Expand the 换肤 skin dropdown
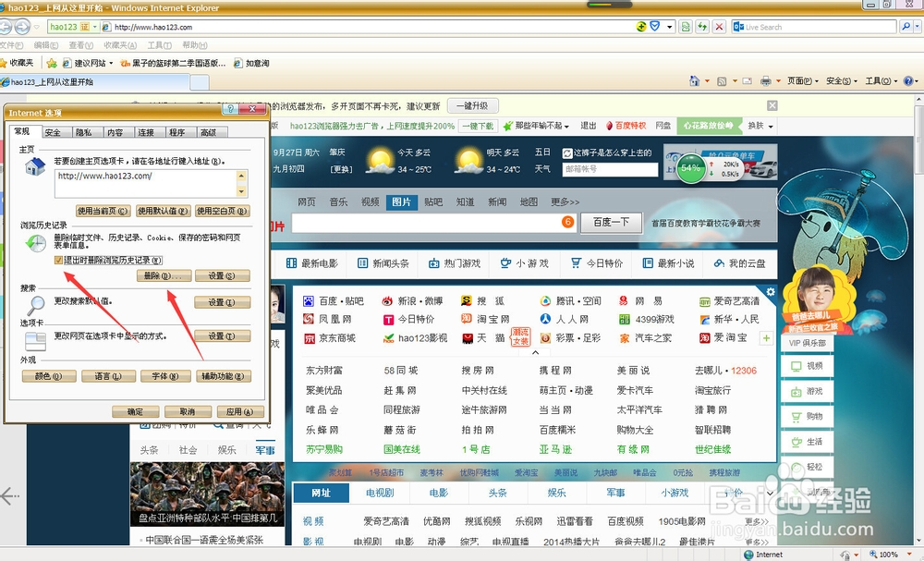This screenshot has height=561, width=924. tap(760, 126)
